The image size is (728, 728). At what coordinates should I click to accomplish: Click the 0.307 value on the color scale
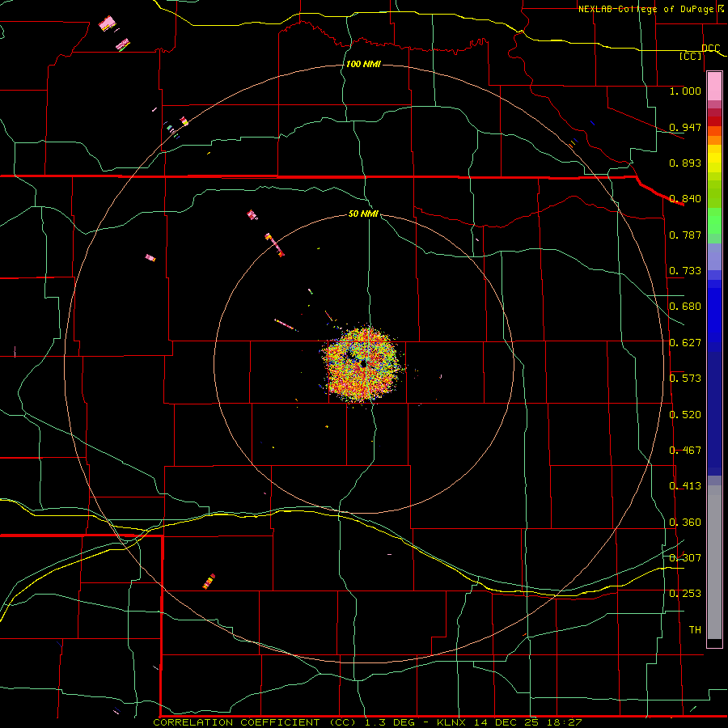point(685,558)
